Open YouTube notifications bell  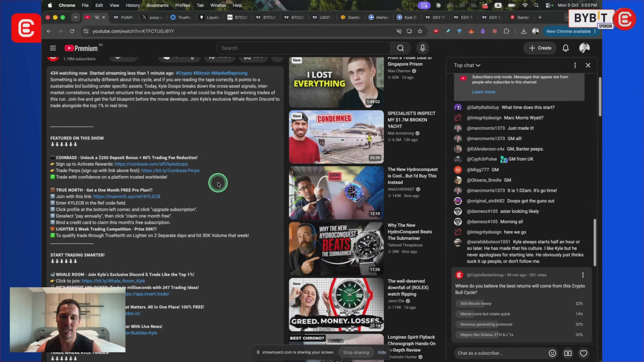pyautogui.click(x=566, y=48)
